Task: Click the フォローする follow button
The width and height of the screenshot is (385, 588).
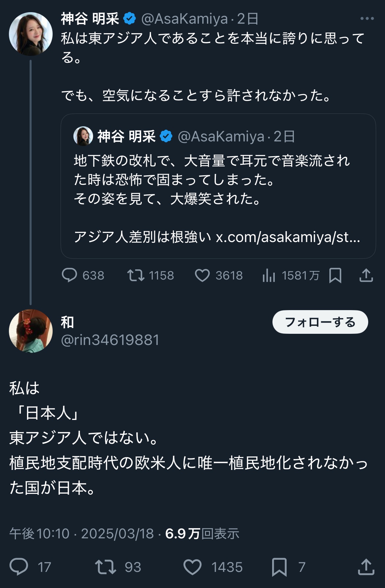Action: click(320, 322)
